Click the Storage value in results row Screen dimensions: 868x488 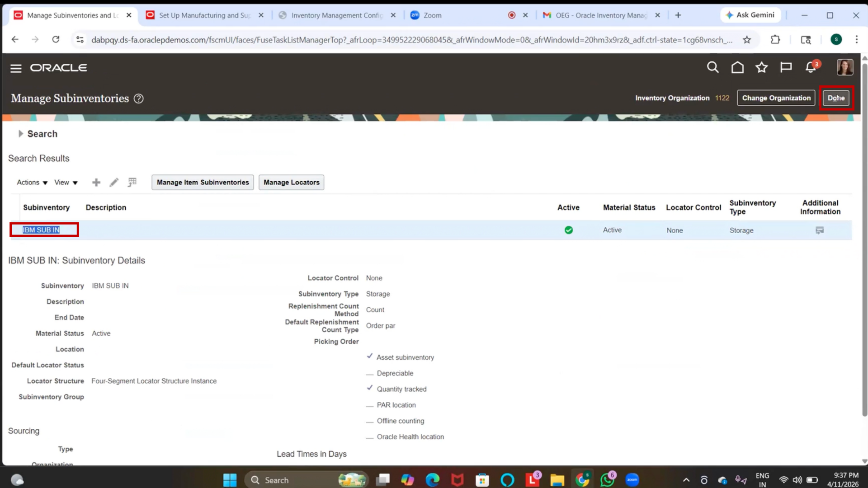coord(741,230)
